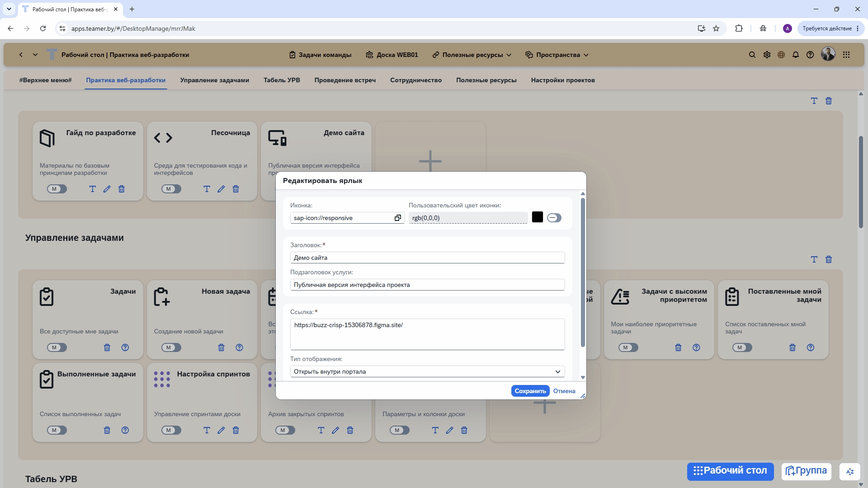868x488 pixels.
Task: Toggle custom icon color switch
Action: coord(554,218)
